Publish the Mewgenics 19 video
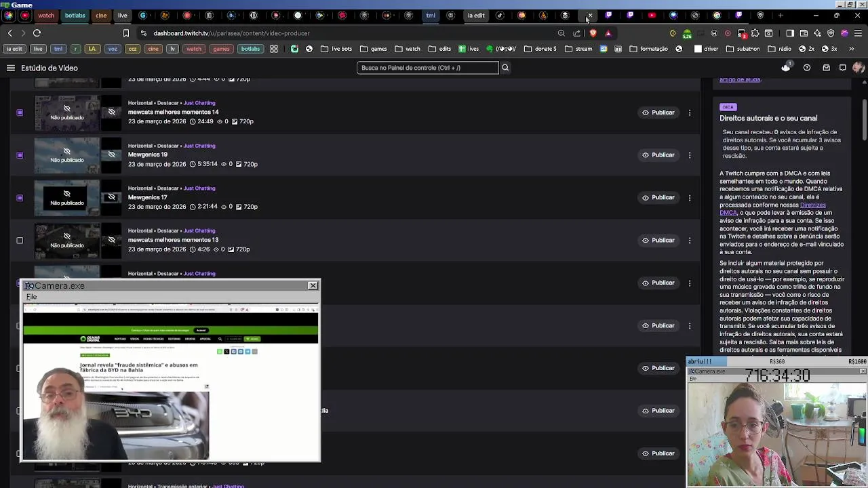The image size is (868, 488). pos(658,155)
